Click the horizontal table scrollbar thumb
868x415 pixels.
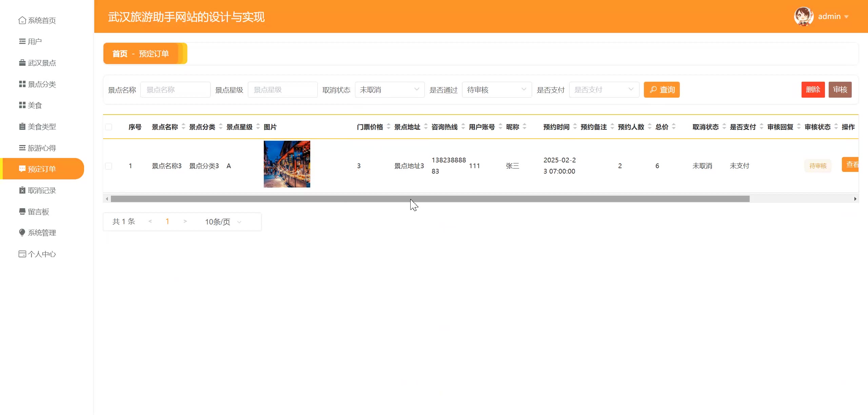click(430, 199)
